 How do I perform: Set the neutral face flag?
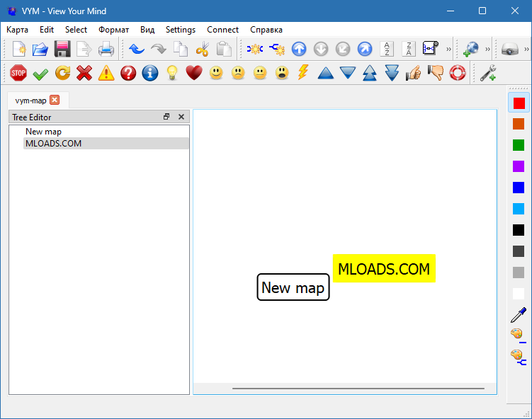(x=260, y=73)
